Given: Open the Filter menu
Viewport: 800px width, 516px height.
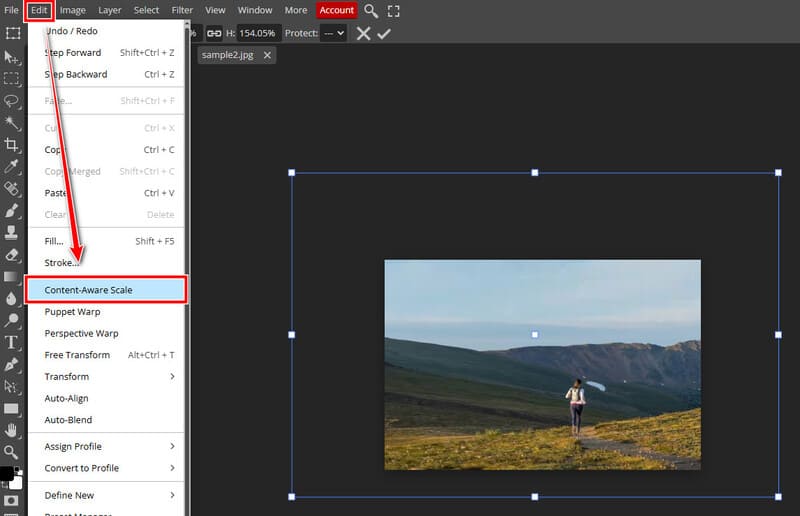Looking at the screenshot, I should click(182, 10).
